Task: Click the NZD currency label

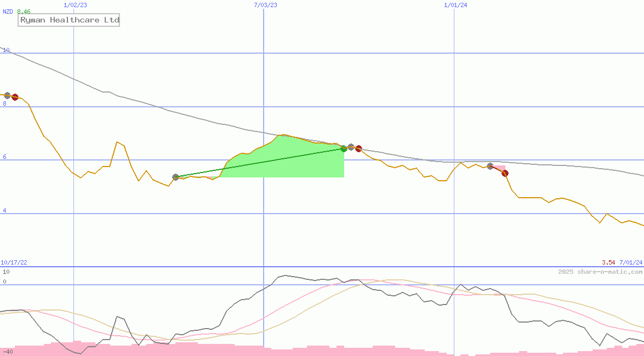Action: click(8, 12)
